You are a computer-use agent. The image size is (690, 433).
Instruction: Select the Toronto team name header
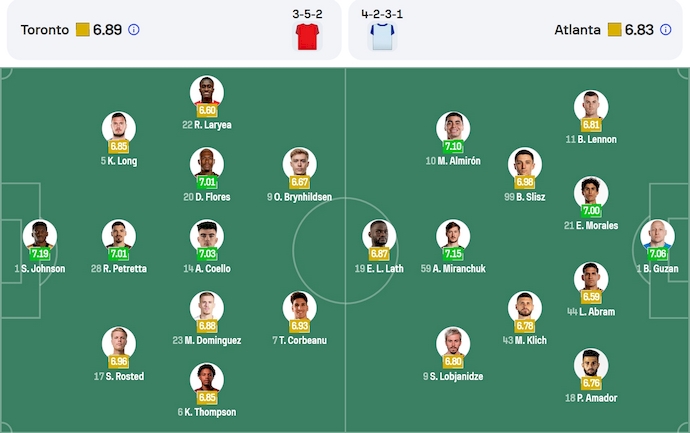[45, 30]
